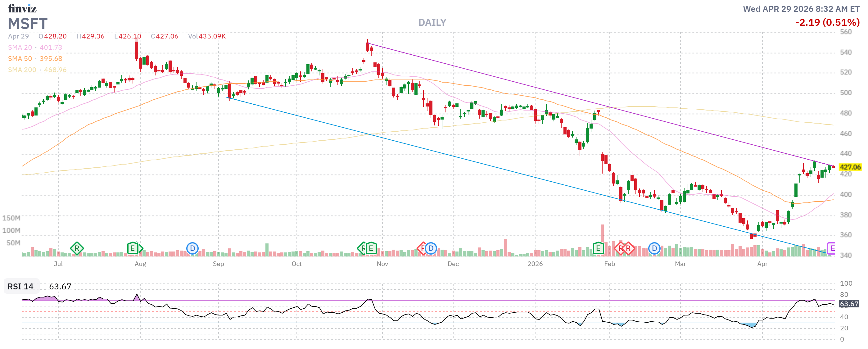Click the 63.67 RSI value tag

849,304
